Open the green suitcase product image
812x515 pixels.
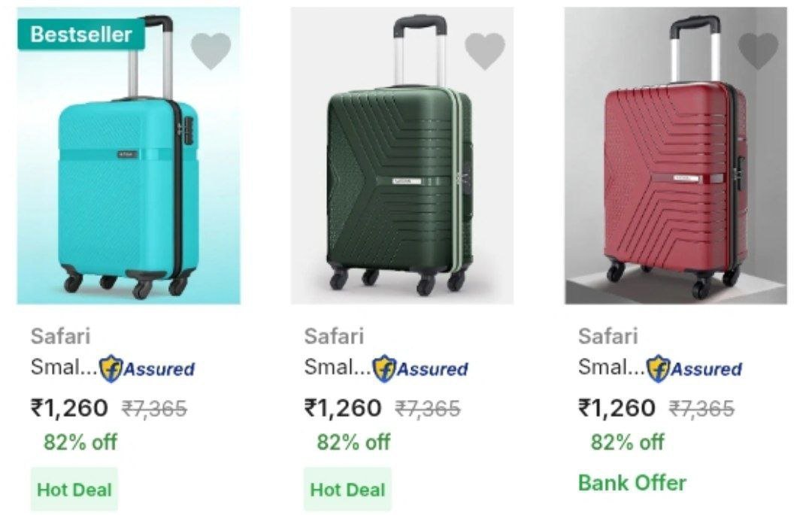(402, 173)
